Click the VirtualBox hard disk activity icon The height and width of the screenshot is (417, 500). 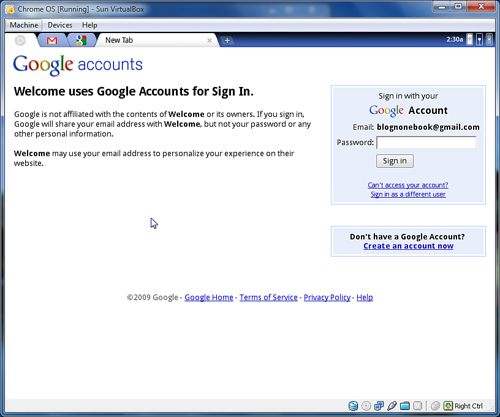click(x=353, y=406)
